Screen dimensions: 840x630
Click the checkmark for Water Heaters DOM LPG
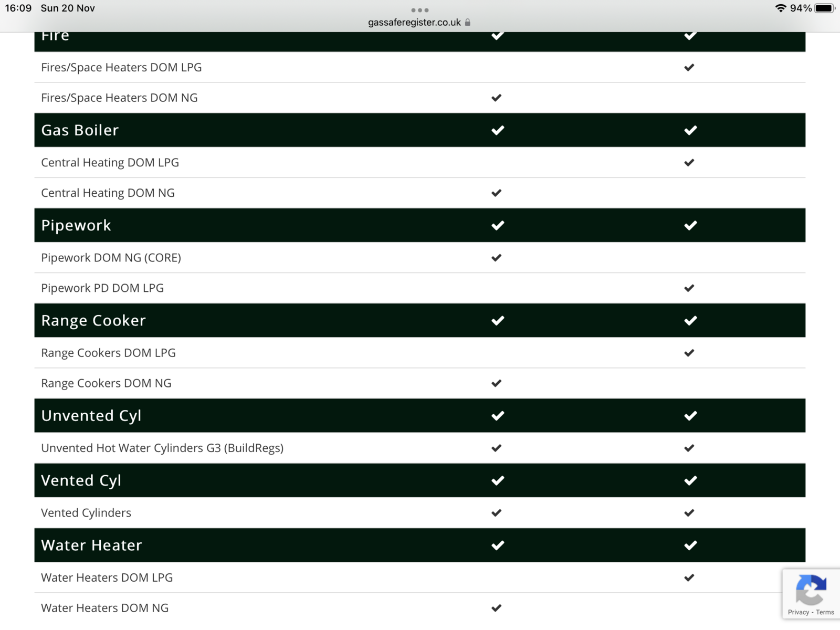[x=689, y=577]
